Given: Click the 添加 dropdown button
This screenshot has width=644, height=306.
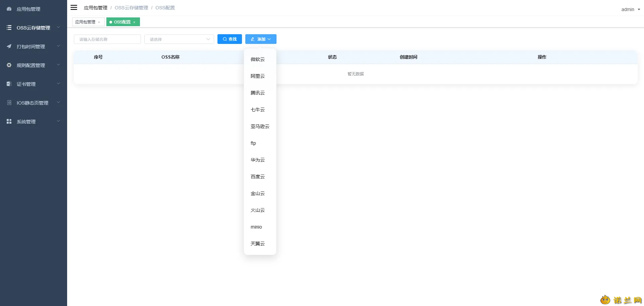Looking at the screenshot, I should coord(261,39).
